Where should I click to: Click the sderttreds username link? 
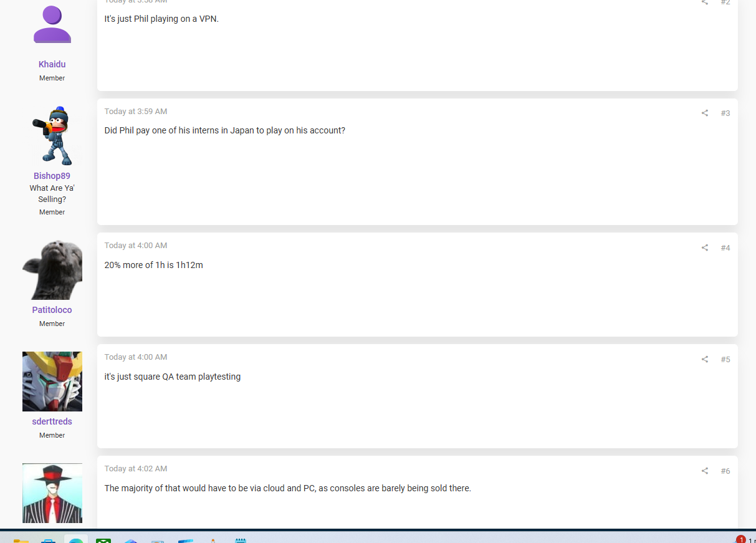coord(52,421)
